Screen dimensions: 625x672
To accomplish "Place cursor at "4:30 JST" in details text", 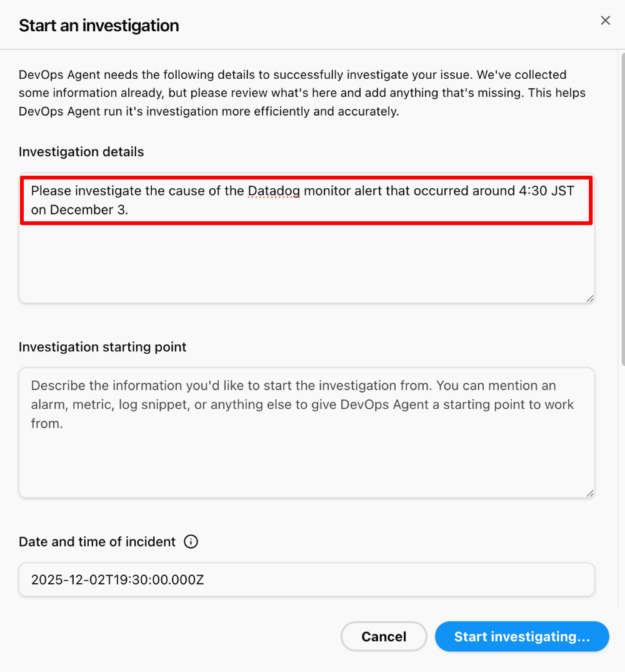I will point(546,191).
